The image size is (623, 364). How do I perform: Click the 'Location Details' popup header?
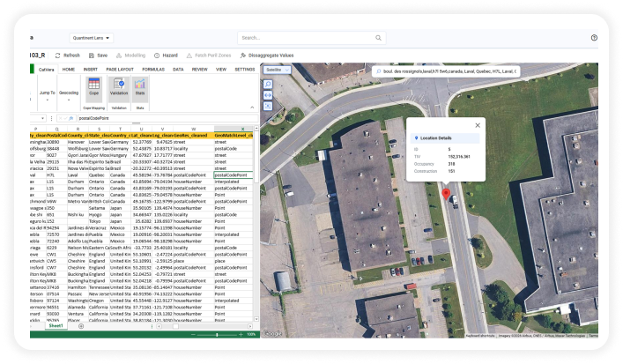445,138
